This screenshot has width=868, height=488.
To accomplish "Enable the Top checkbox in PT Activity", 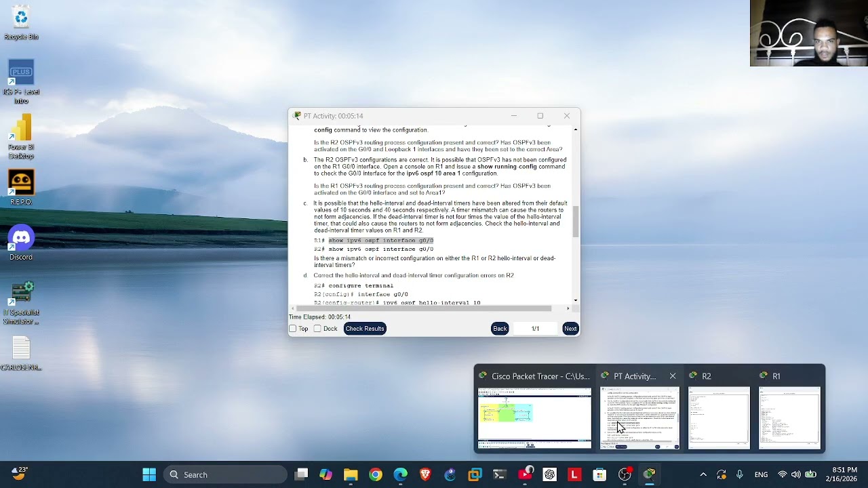I will tap(293, 329).
